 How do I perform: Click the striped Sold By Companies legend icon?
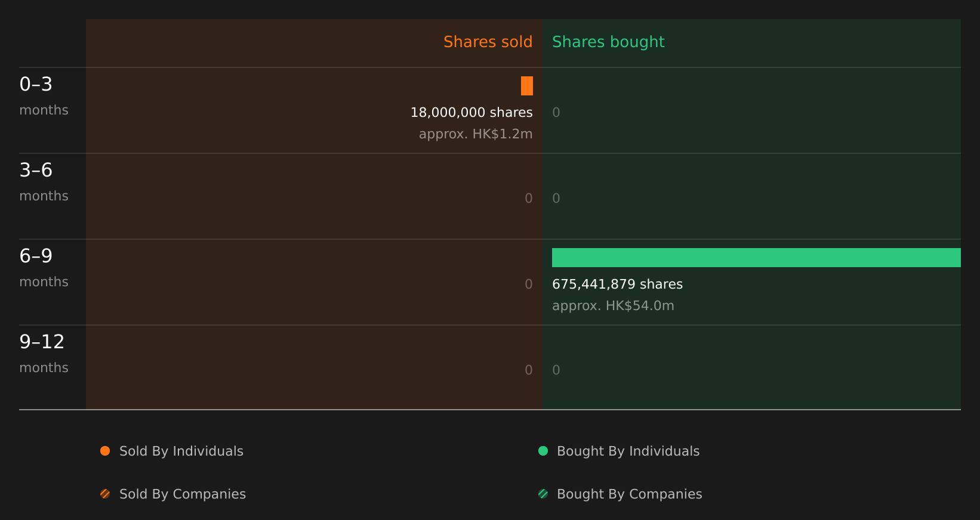(105, 494)
